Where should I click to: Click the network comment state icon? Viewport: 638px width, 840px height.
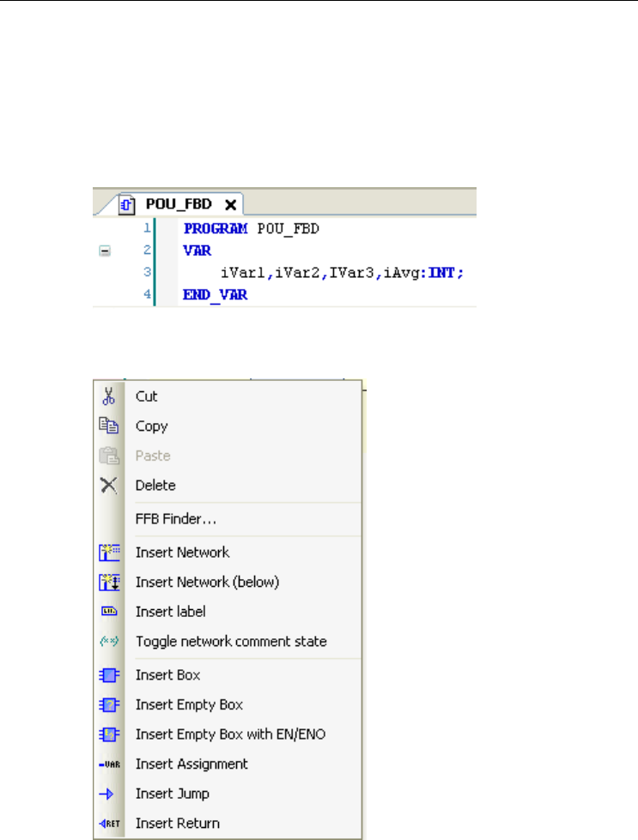109,641
